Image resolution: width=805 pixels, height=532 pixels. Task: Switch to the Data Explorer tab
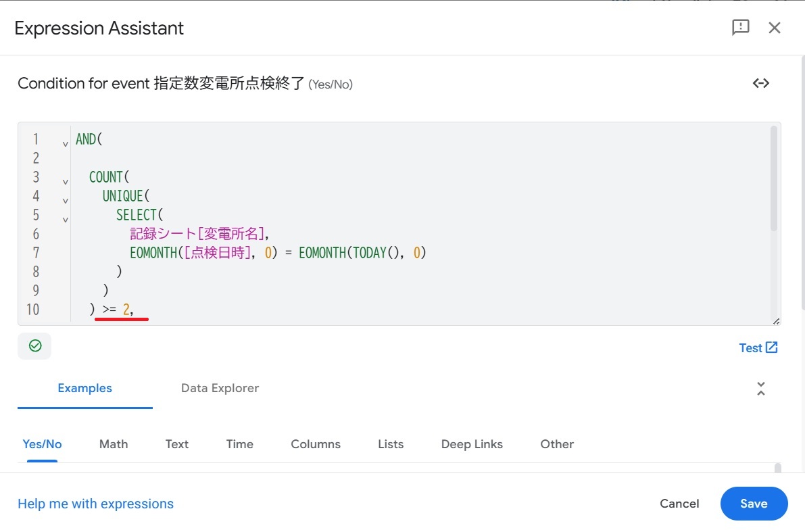click(220, 388)
